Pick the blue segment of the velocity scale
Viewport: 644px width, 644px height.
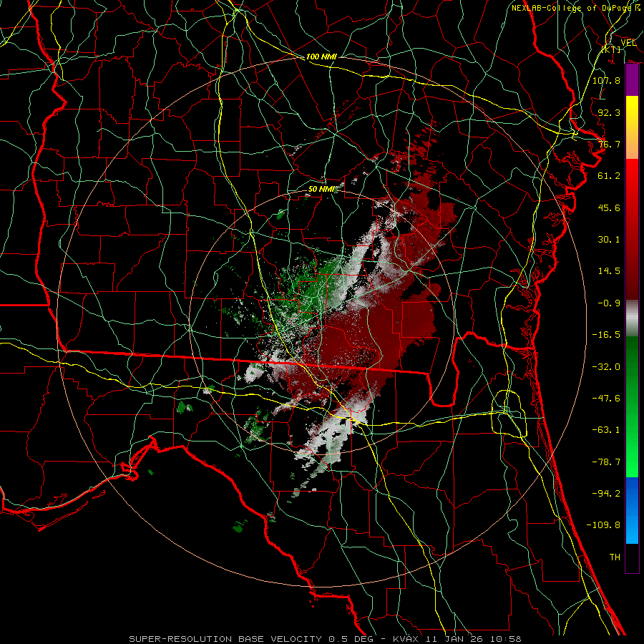[x=632, y=510]
